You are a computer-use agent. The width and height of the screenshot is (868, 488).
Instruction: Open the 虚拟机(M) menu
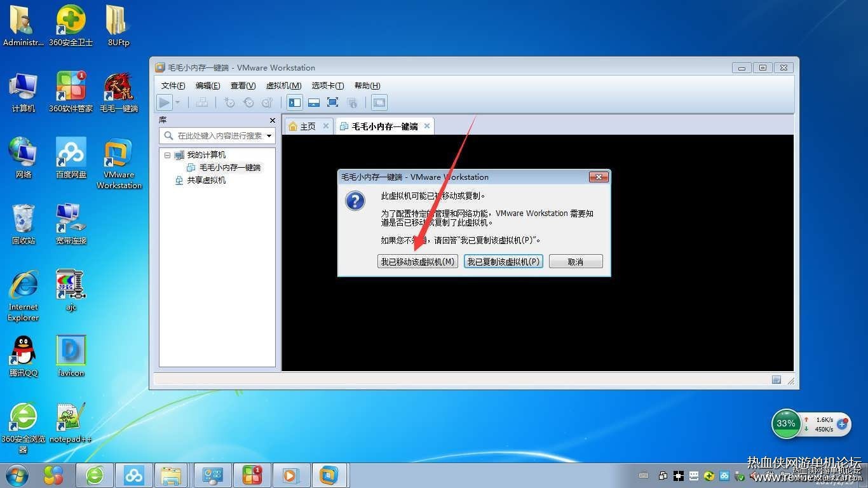point(283,86)
